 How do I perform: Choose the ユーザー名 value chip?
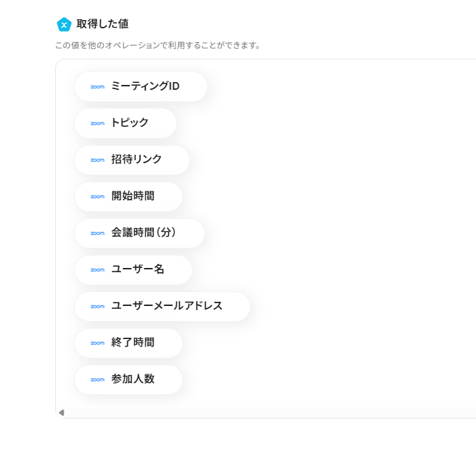pyautogui.click(x=137, y=270)
